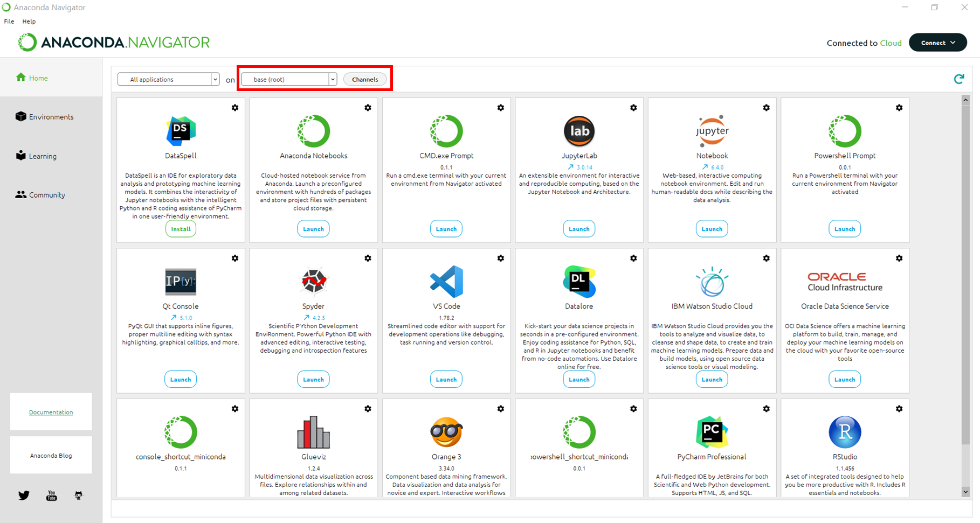Click the Cloud link in the header
Screen dimensions: 980x523
point(891,43)
